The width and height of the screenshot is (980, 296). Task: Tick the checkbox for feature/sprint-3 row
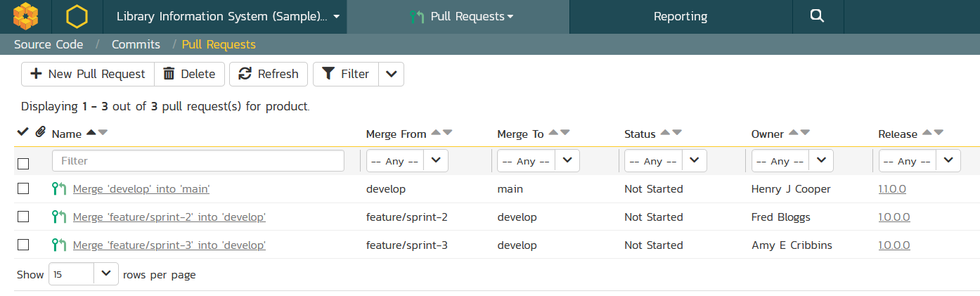coord(23,245)
